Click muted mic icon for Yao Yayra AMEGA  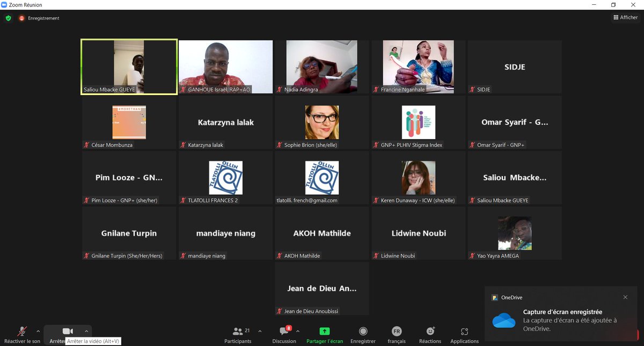click(472, 256)
